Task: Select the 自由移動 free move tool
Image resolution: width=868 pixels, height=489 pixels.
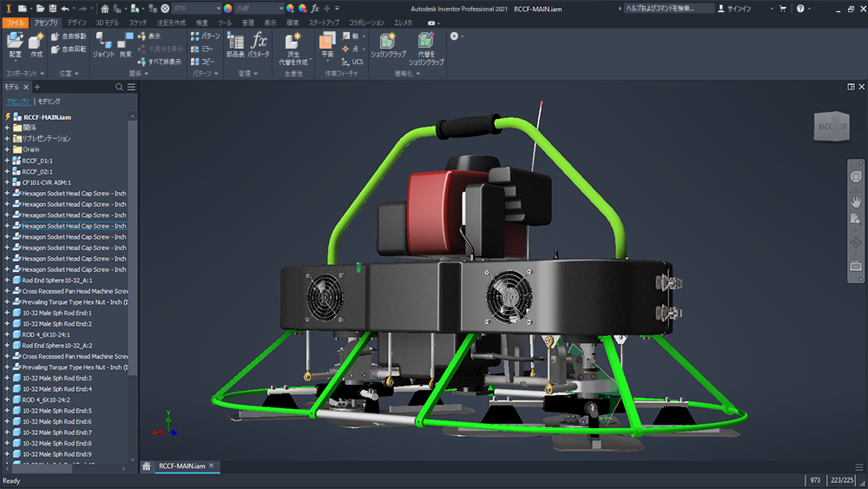Action: pos(69,36)
